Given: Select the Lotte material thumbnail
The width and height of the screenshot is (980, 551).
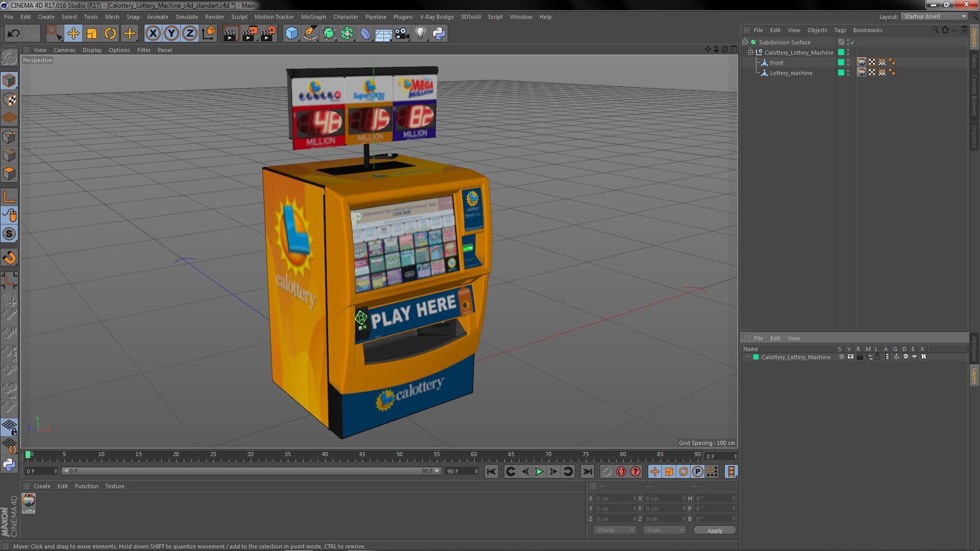Looking at the screenshot, I should click(x=29, y=503).
